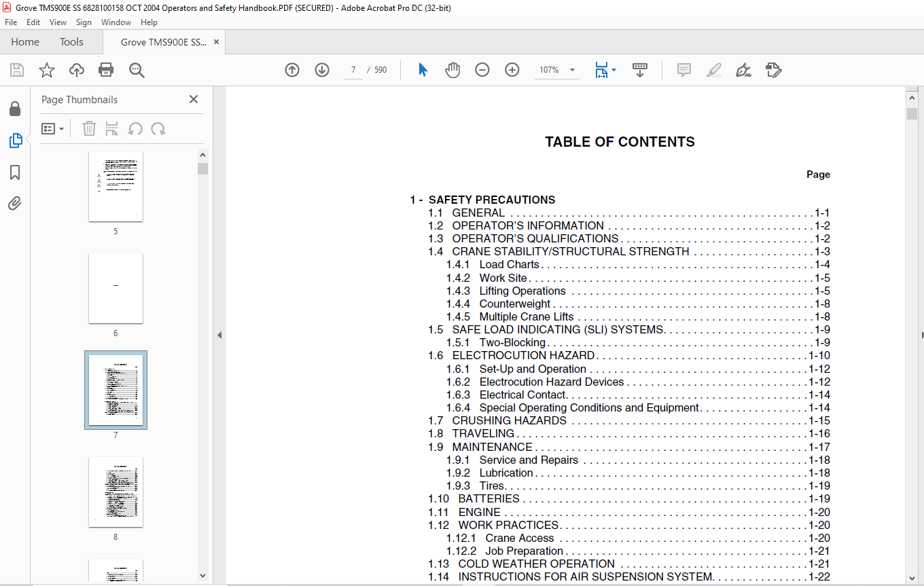Open the Window menu
924x586 pixels.
pyautogui.click(x=116, y=22)
